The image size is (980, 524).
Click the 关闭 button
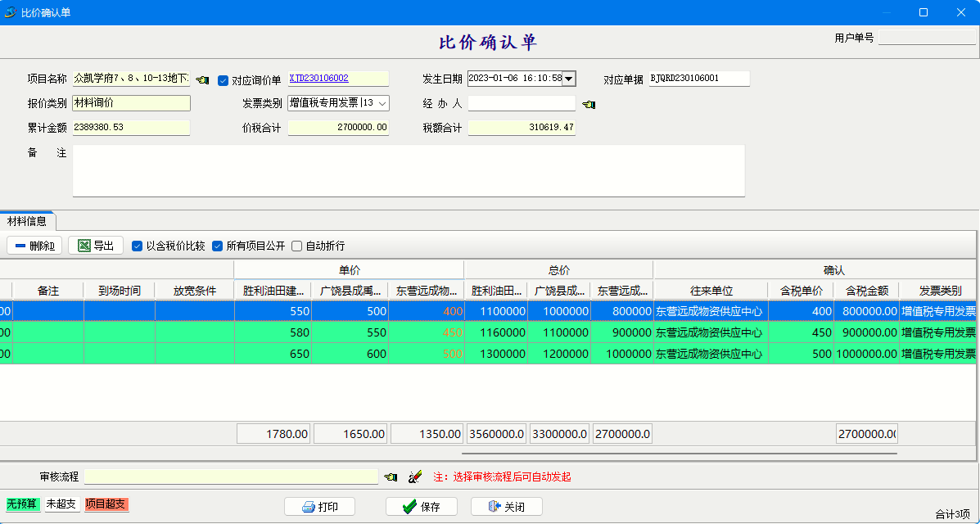(506, 507)
